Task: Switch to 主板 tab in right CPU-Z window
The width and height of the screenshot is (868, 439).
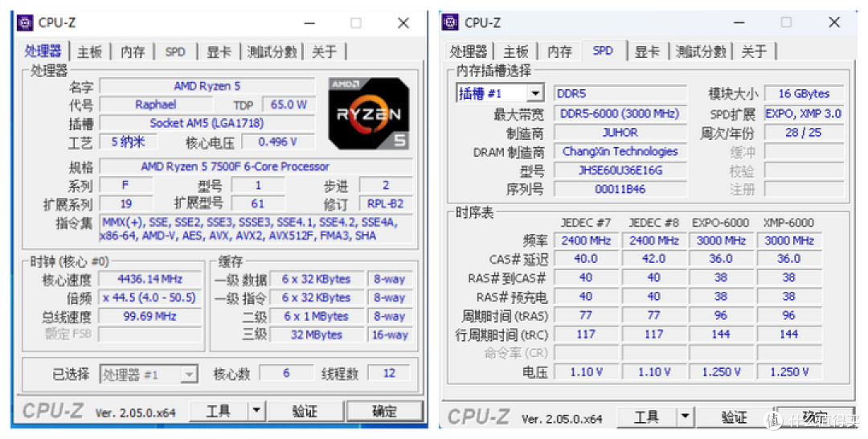Action: 515,51
